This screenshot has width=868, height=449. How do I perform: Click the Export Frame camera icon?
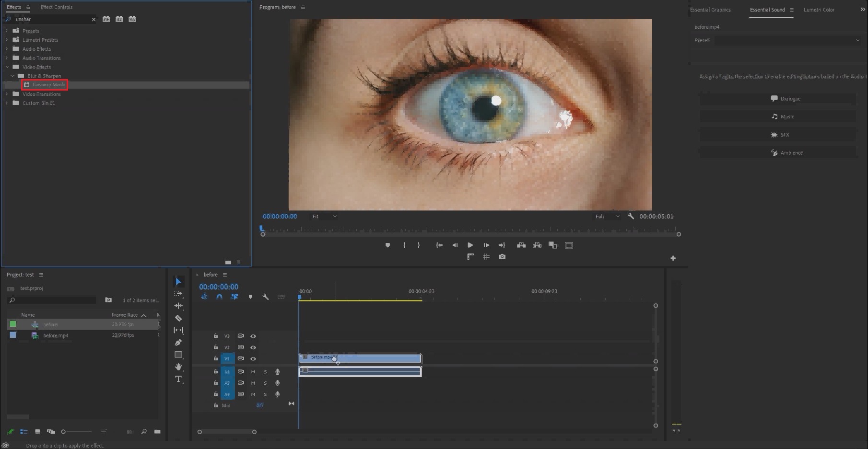pos(502,257)
